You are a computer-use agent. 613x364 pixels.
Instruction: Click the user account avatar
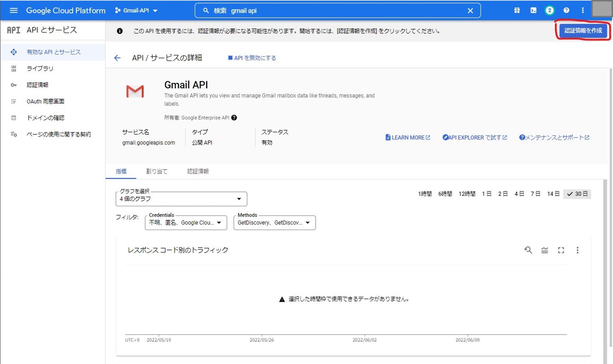coord(602,9)
